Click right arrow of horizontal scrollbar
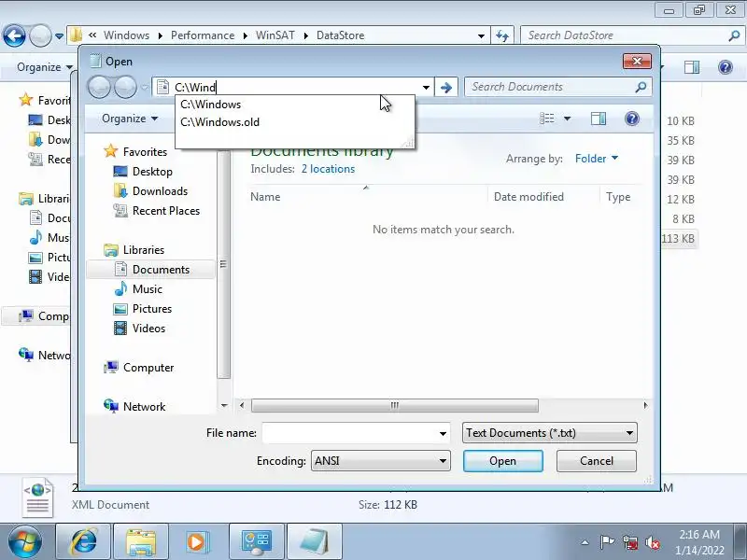The image size is (747, 560). [645, 406]
